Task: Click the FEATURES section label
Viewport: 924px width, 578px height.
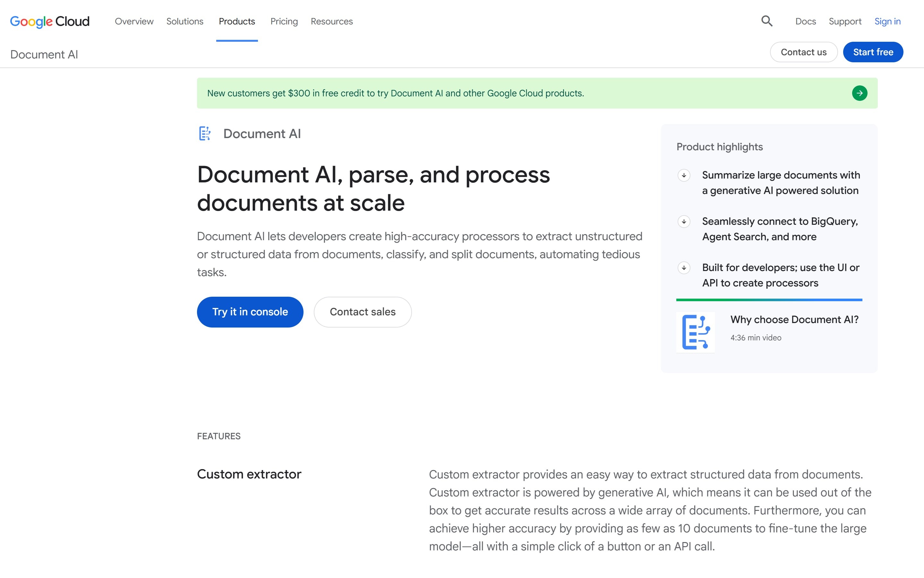Action: [x=219, y=436]
